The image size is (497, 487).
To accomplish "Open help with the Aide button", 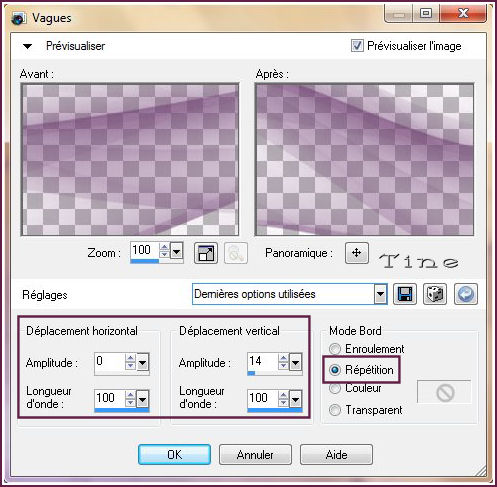I will (336, 454).
